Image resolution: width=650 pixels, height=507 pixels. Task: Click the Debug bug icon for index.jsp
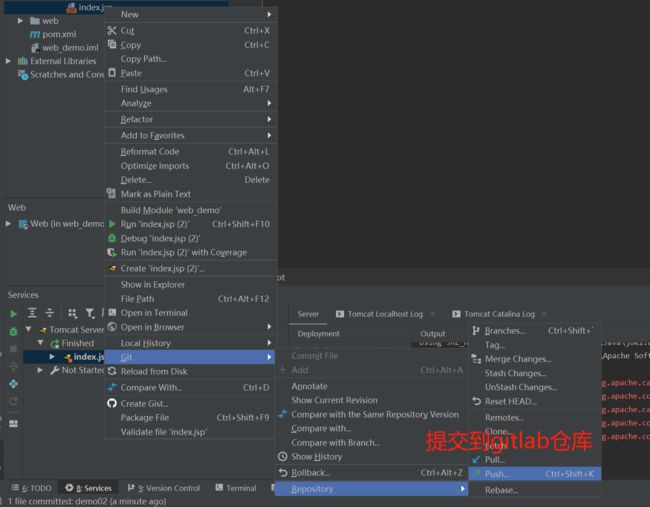[112, 238]
